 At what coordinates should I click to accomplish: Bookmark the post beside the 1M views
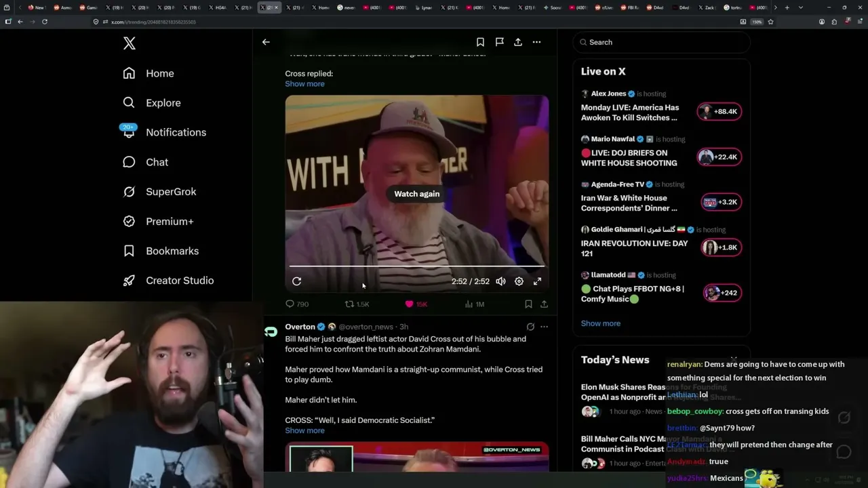(x=528, y=304)
